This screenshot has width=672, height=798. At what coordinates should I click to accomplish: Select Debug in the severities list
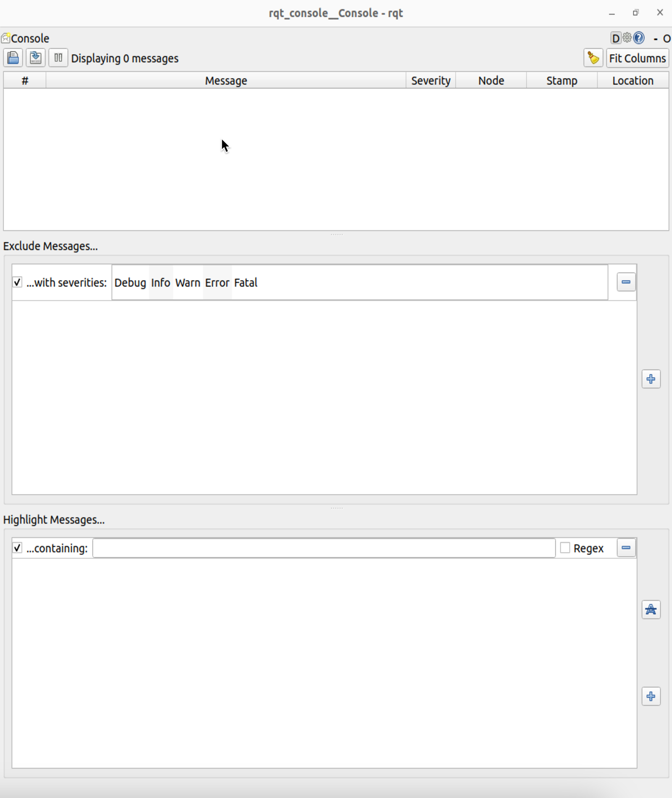click(130, 283)
